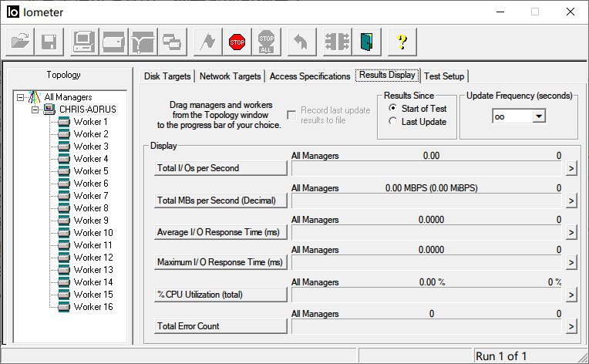Click Total Error Count progress bar
589x364 pixels.
tap(426, 326)
